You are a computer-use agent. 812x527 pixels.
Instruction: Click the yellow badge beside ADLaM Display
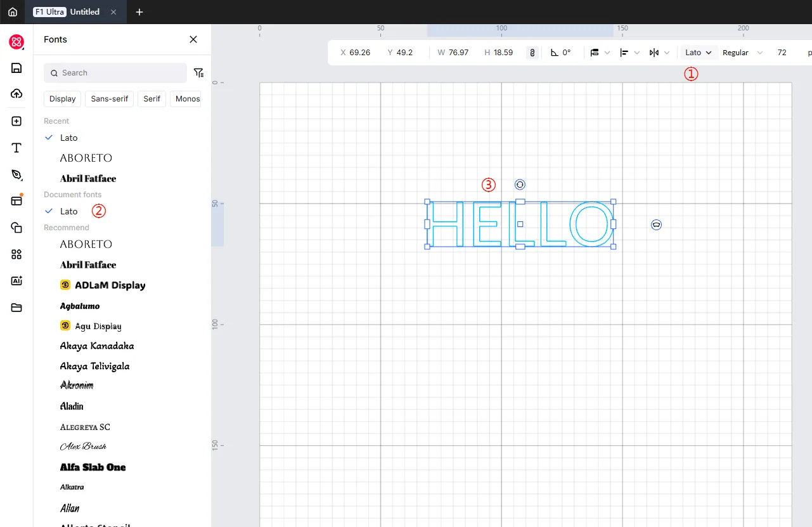(x=65, y=285)
